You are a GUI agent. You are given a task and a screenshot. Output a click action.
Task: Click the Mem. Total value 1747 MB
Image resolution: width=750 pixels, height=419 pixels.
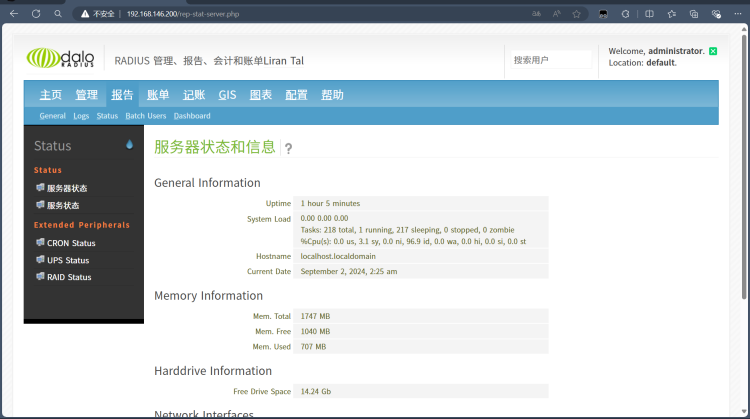coord(315,316)
